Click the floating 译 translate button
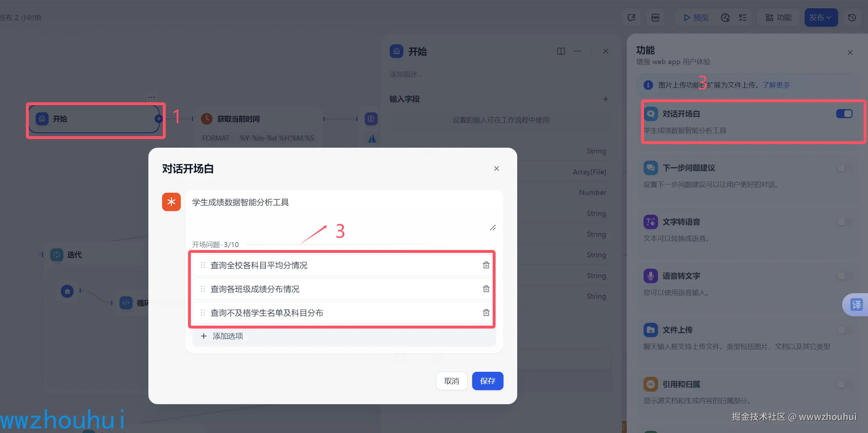The width and height of the screenshot is (868, 433). (855, 305)
